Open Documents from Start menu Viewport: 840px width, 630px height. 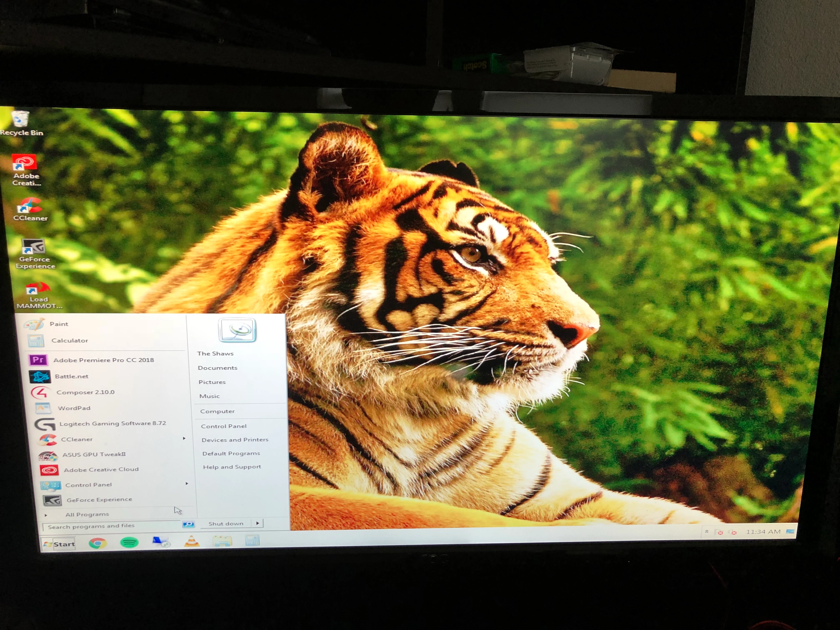(x=217, y=367)
